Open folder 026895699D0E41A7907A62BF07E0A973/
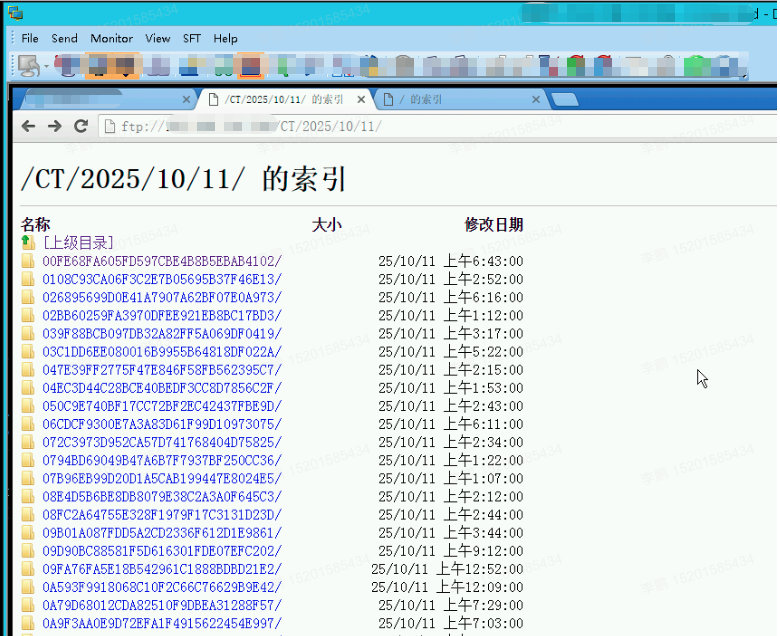The width and height of the screenshot is (780, 636). pos(162,297)
